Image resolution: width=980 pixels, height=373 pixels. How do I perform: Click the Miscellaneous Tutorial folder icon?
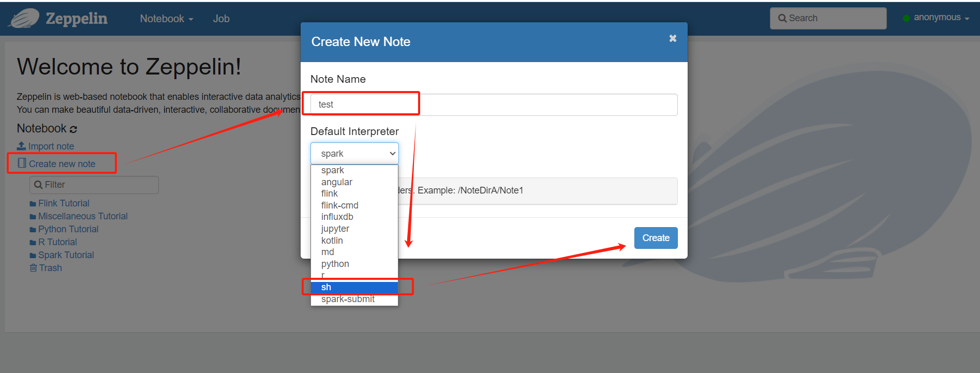point(33,217)
